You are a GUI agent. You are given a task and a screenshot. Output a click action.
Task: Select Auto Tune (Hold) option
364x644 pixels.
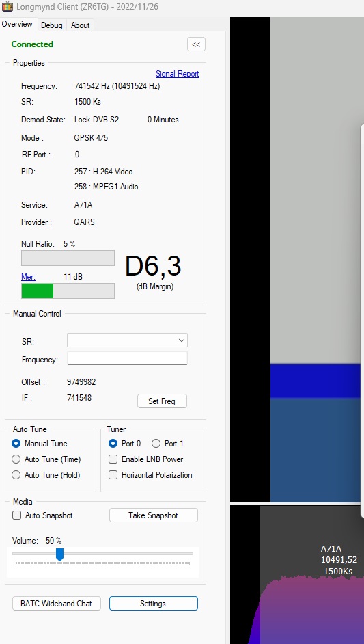tap(46, 474)
